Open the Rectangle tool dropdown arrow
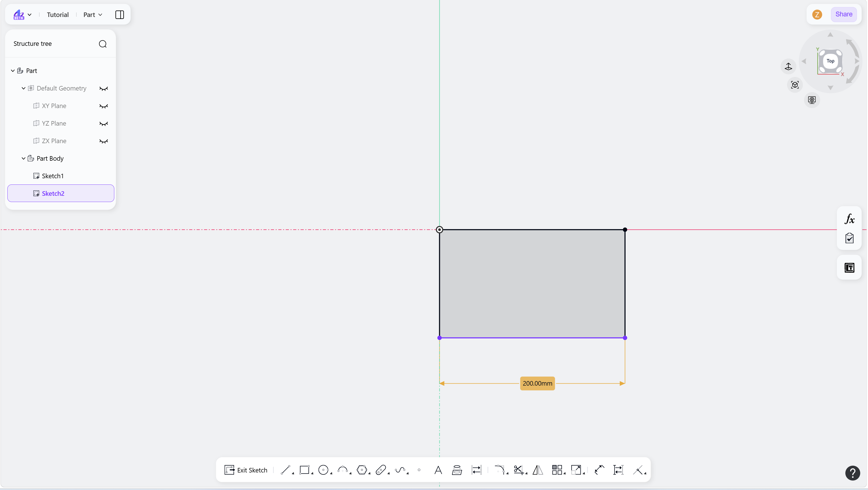 [312, 474]
